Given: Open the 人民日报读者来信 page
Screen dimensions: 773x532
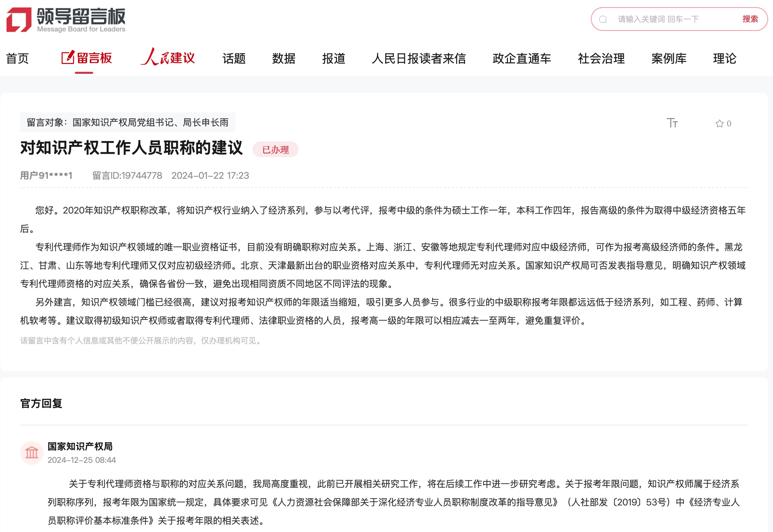Looking at the screenshot, I should click(419, 58).
